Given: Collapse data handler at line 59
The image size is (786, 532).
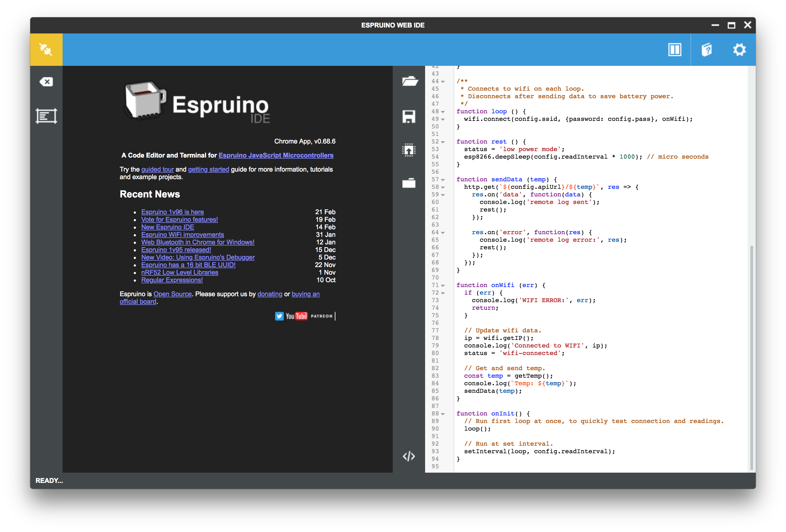Looking at the screenshot, I should [x=443, y=195].
